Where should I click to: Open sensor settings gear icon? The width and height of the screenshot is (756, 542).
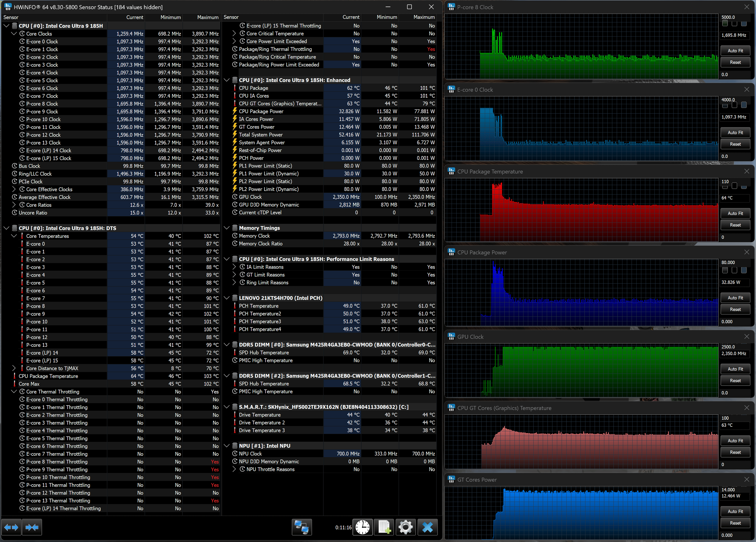tap(406, 527)
